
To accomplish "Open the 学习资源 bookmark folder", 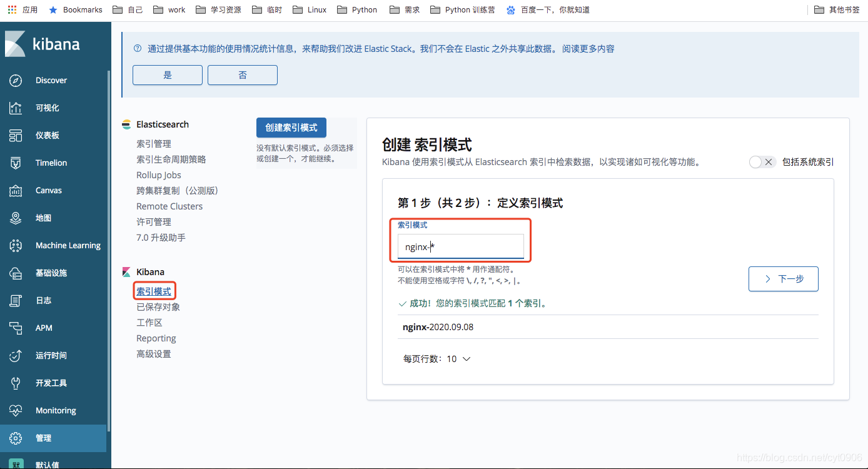I will pos(218,9).
